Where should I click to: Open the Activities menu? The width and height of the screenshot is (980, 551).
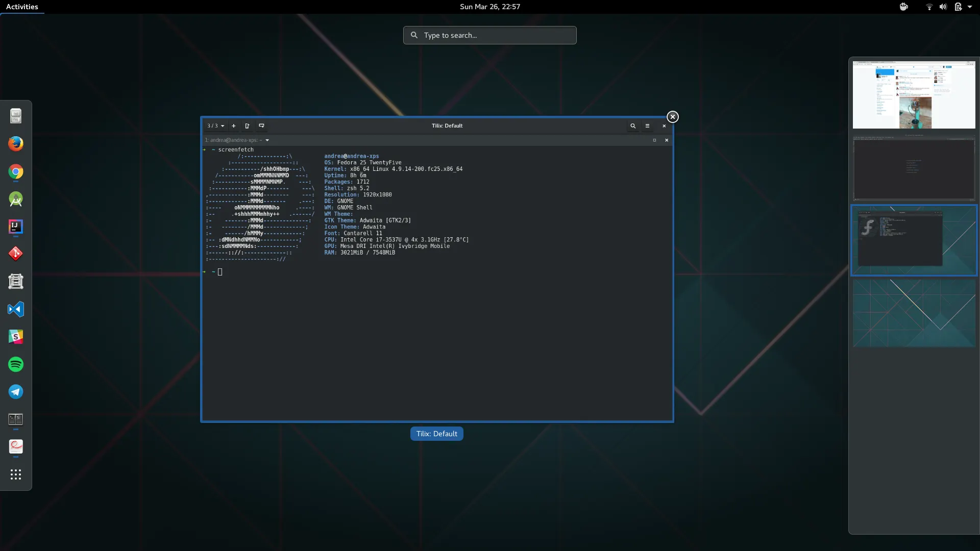22,7
